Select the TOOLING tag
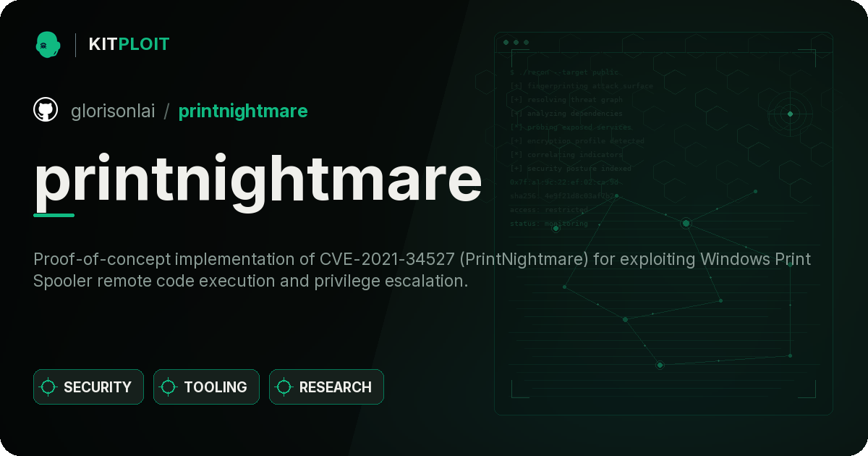Image resolution: width=868 pixels, height=456 pixels. tap(206, 387)
